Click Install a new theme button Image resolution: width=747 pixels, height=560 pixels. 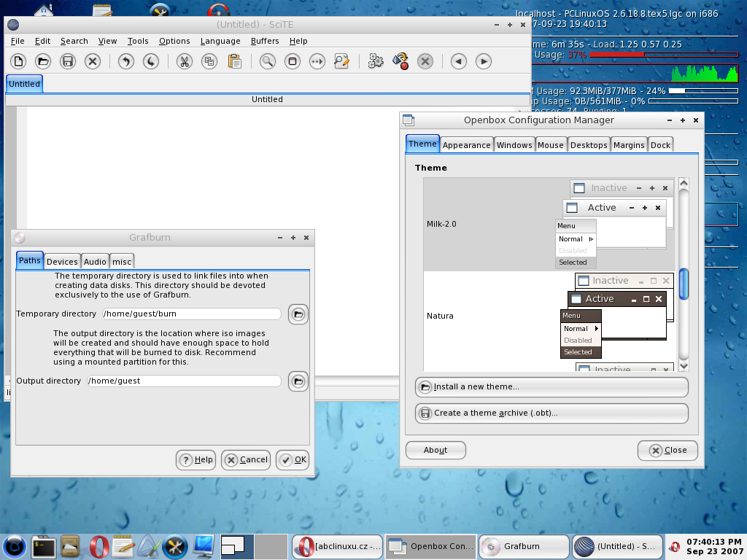tap(551, 387)
